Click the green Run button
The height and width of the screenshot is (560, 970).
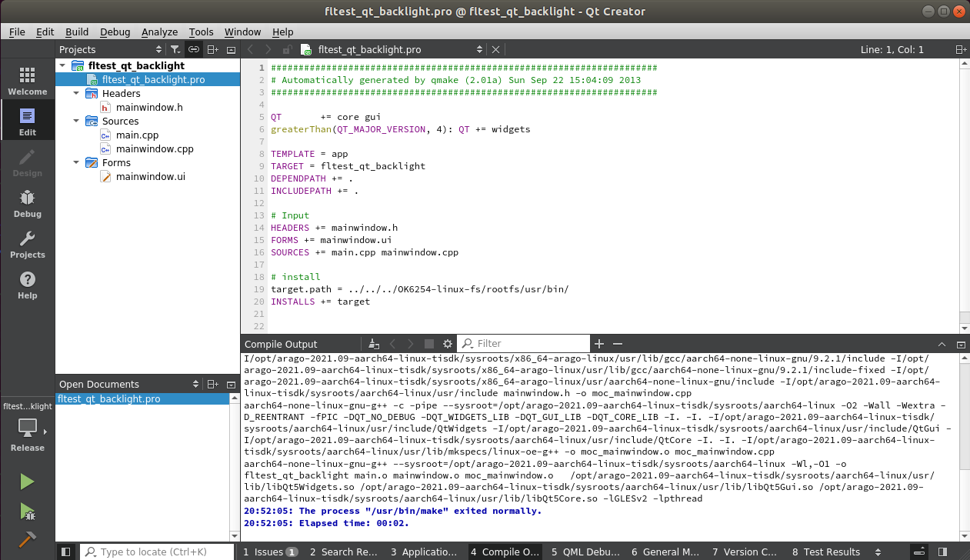[27, 482]
